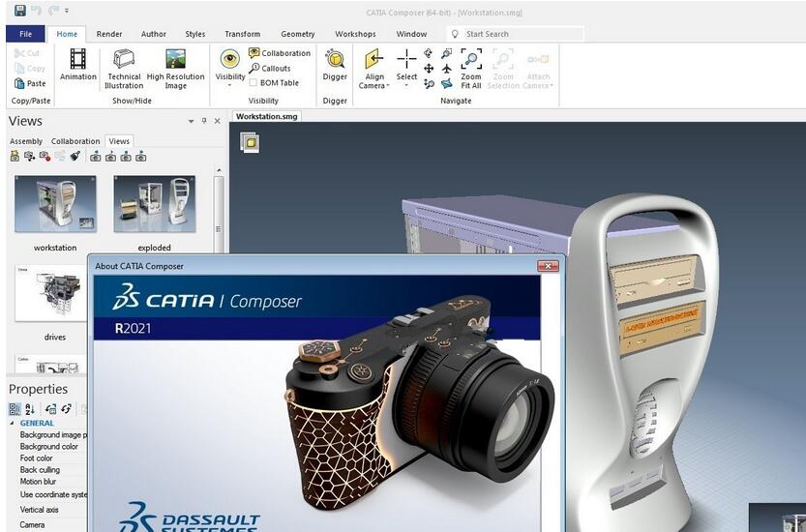
Task: Select the Foot color property row
Action: click(36, 458)
